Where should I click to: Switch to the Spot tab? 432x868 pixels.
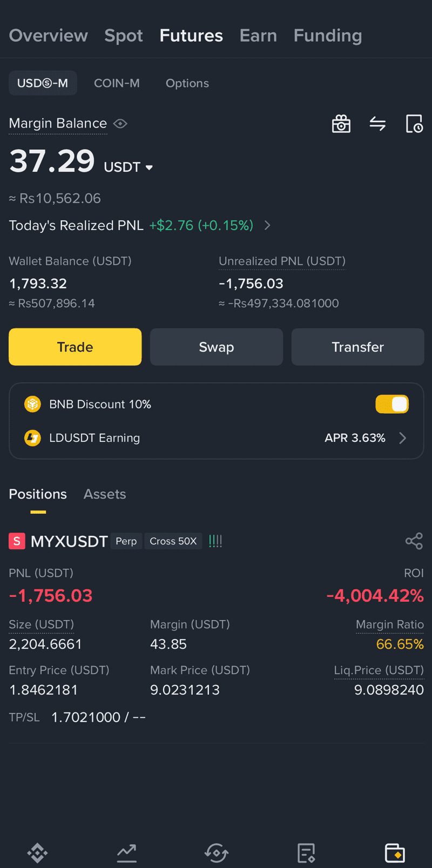pyautogui.click(x=124, y=36)
